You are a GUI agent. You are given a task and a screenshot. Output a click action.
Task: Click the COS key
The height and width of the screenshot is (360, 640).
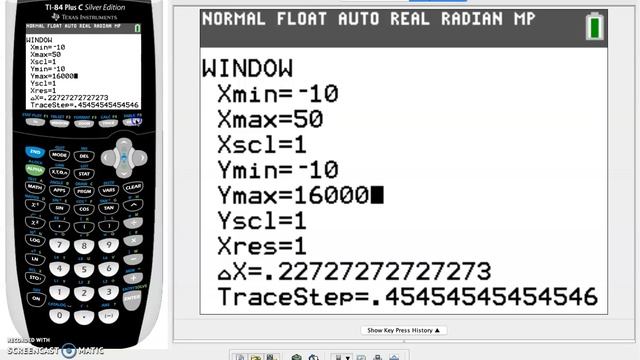84,209
